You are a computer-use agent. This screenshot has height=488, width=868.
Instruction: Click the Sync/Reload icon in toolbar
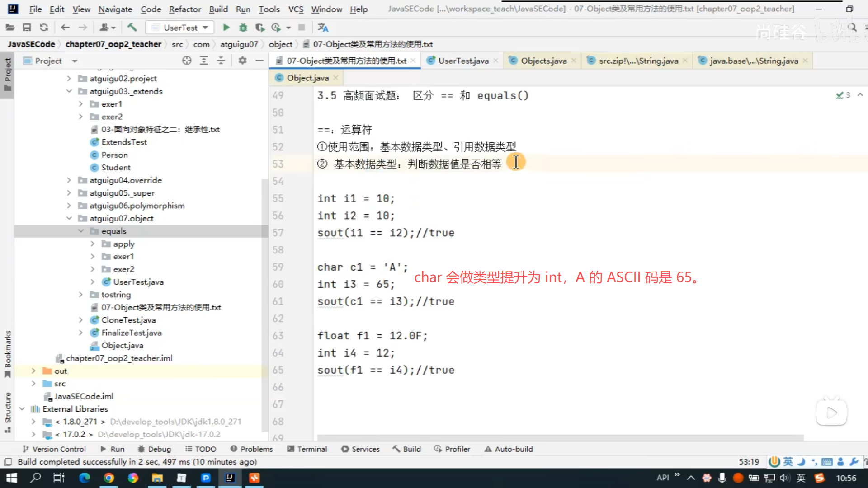coord(44,28)
